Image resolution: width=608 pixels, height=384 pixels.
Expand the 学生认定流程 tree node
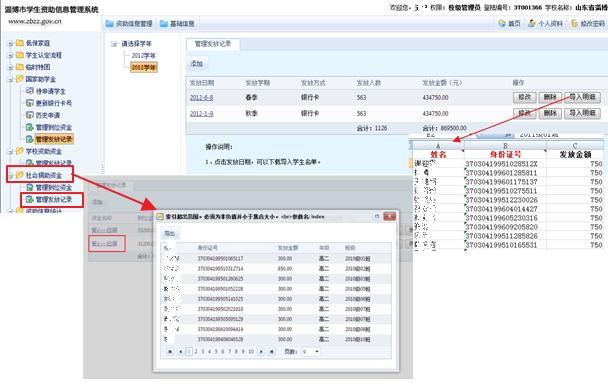click(10, 55)
